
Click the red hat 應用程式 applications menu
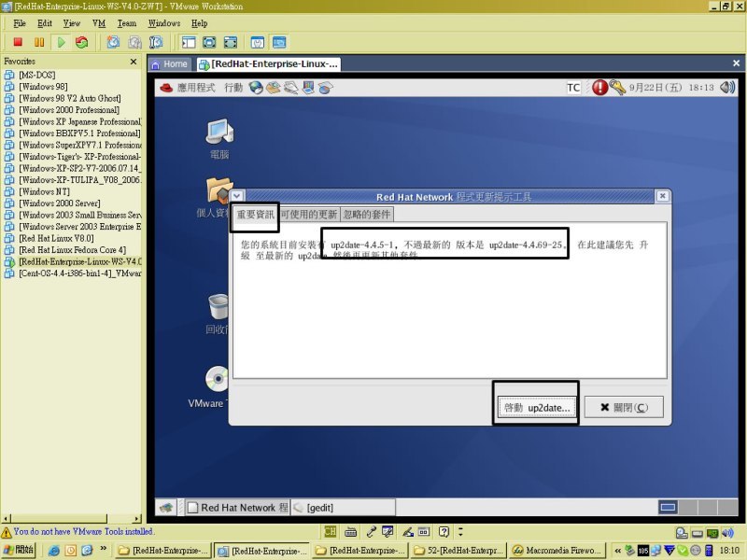click(x=188, y=88)
